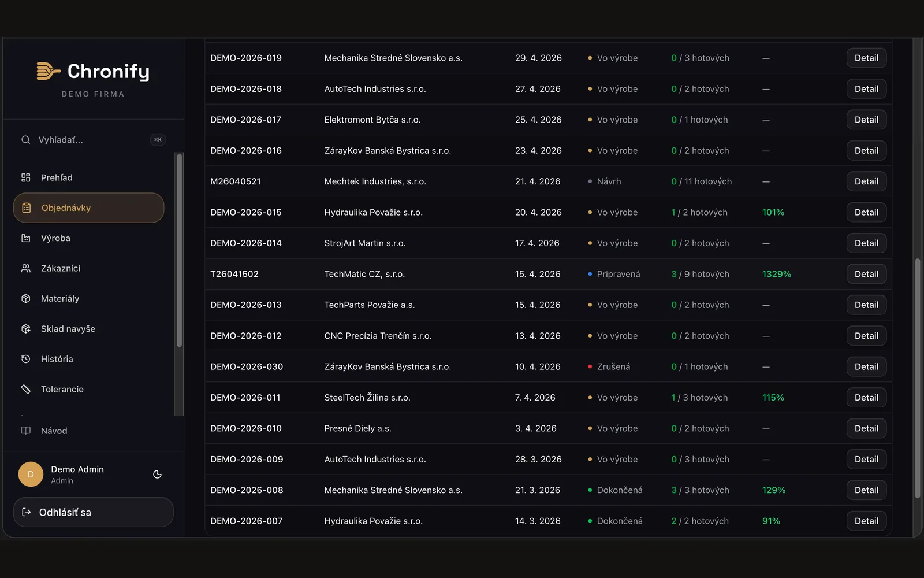
Task: Open the História page
Action: (88, 359)
